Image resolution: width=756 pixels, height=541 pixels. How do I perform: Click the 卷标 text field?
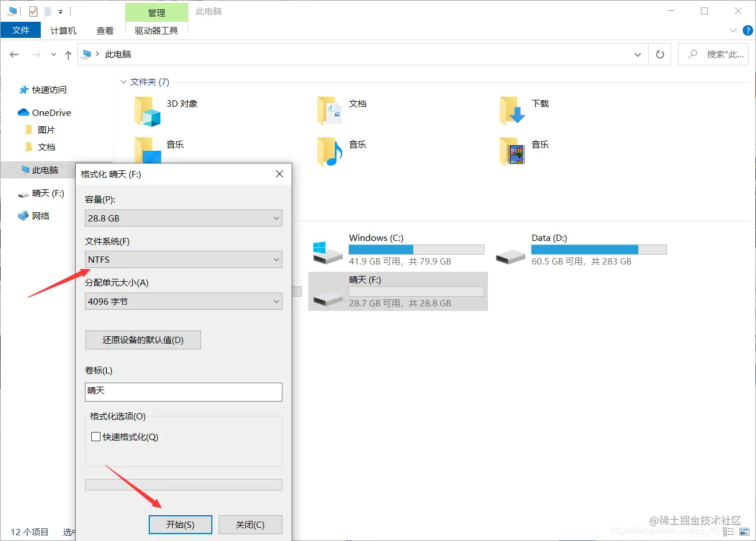(x=184, y=392)
